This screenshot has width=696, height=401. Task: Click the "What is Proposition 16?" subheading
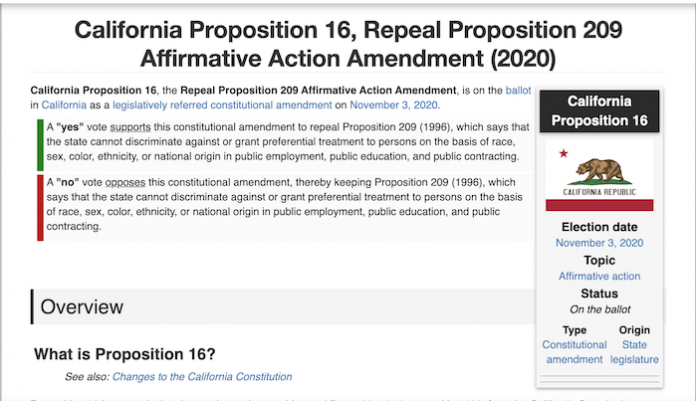click(x=124, y=354)
